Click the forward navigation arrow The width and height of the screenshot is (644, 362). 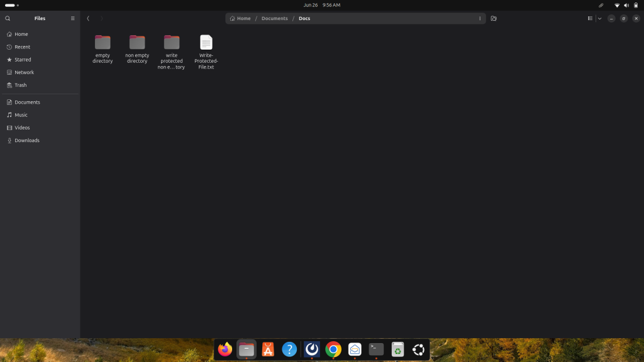click(x=101, y=18)
